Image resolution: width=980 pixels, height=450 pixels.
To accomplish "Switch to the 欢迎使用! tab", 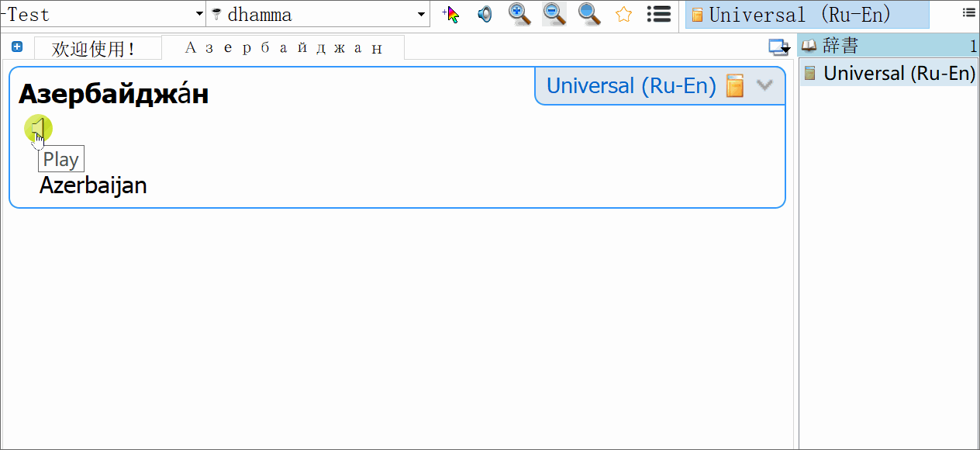I will click(x=94, y=49).
